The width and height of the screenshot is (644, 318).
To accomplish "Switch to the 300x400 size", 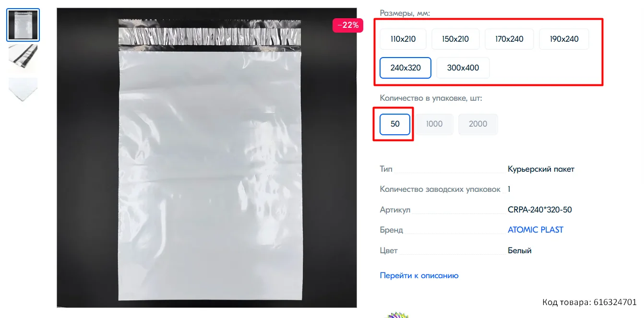I will pyautogui.click(x=463, y=68).
